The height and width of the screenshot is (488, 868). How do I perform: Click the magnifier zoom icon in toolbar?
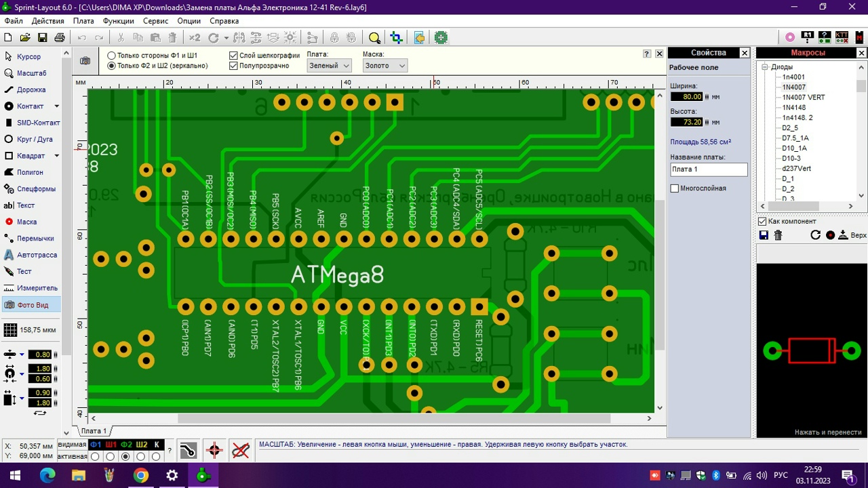coord(374,38)
